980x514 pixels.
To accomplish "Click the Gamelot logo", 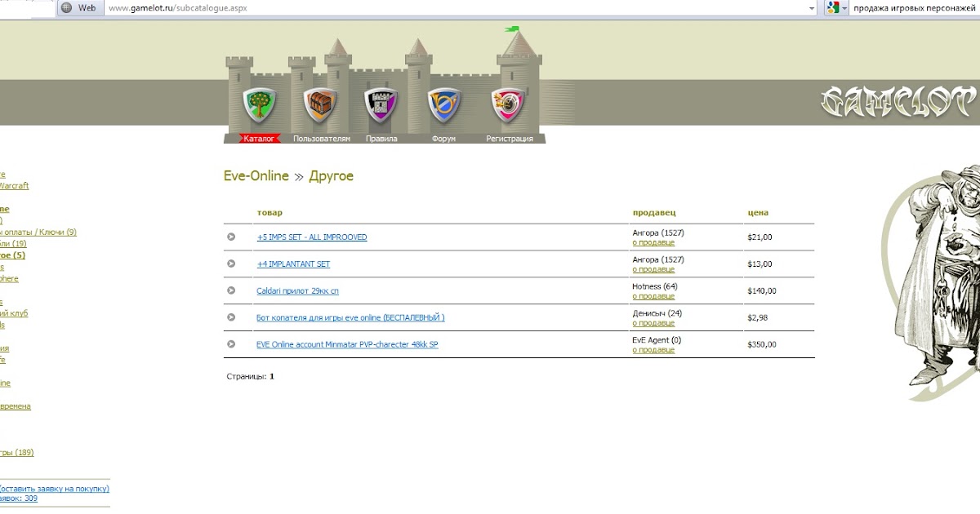I will pos(898,100).
